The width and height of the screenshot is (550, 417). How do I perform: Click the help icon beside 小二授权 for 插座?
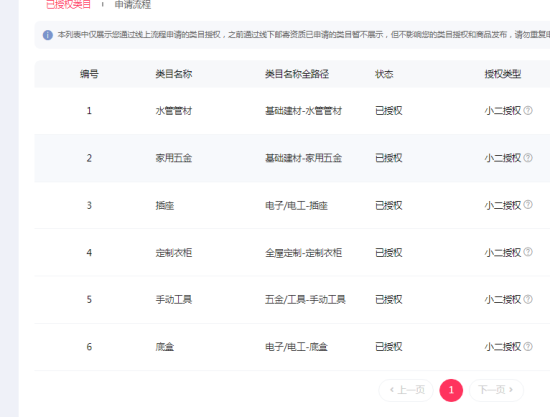coord(528,205)
